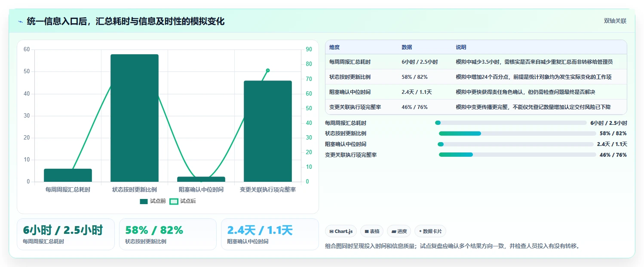Click the description starting 模拟中减少3.5小时
This screenshot has width=644, height=267.
click(x=534, y=62)
